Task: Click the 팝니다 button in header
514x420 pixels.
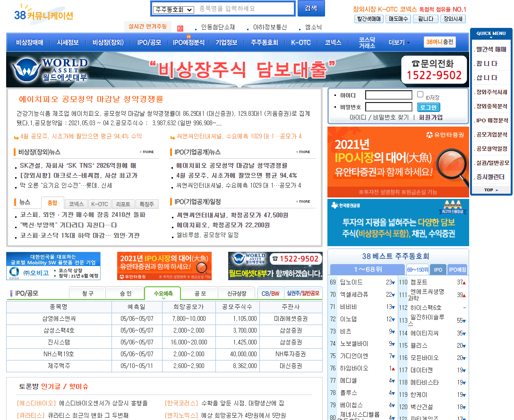Action: coord(426,19)
